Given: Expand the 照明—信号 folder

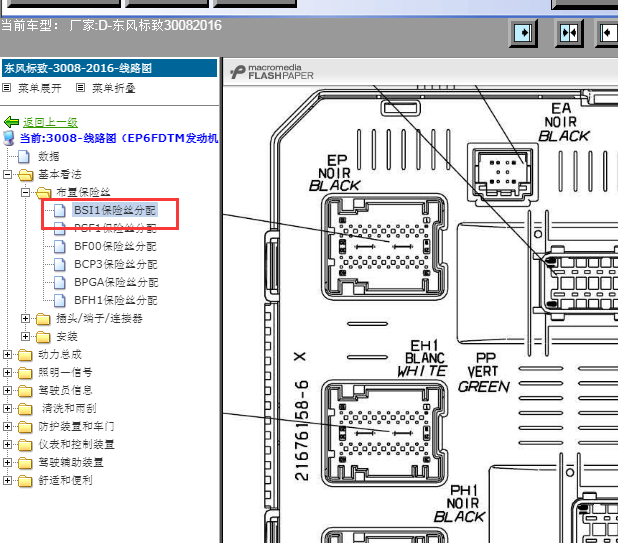Looking at the screenshot, I should coord(7,372).
